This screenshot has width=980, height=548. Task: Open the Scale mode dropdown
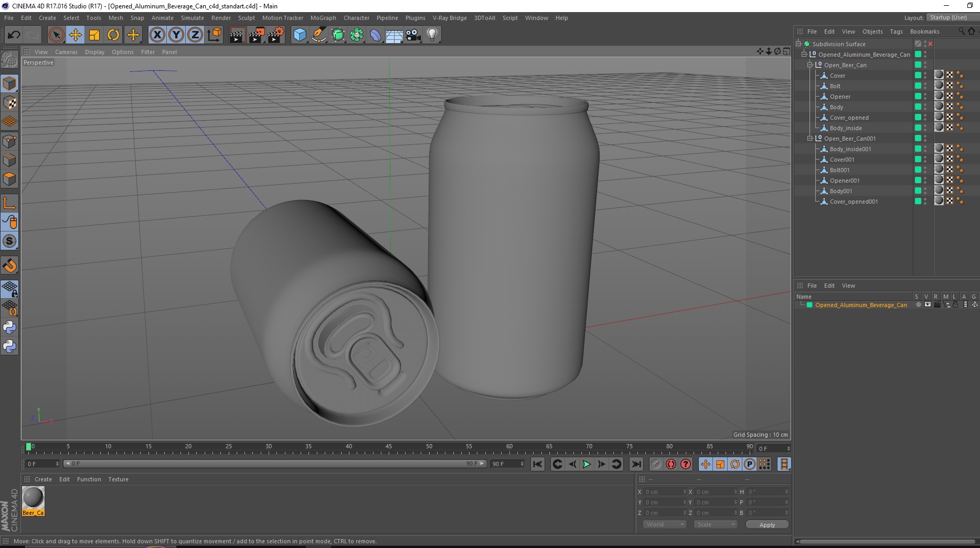point(715,524)
